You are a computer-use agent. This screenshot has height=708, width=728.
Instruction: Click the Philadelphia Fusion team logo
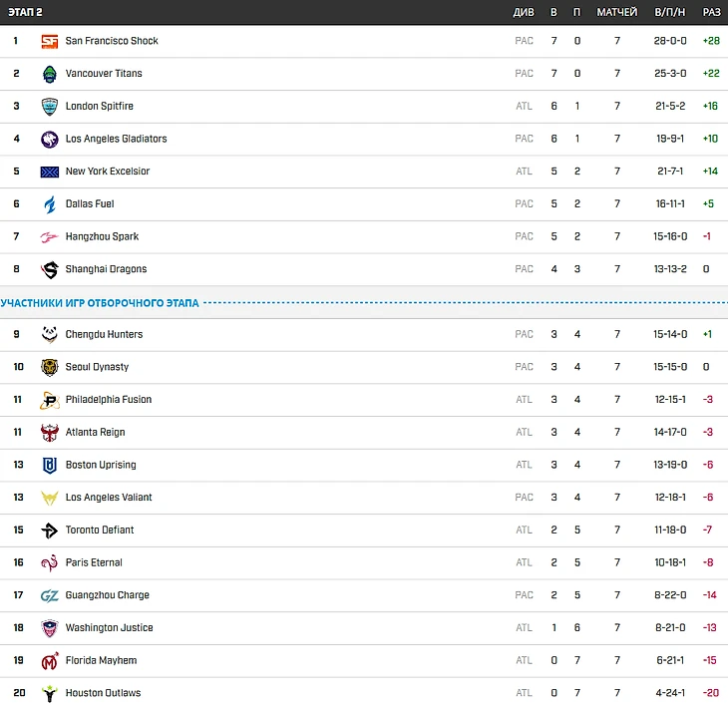coord(50,400)
